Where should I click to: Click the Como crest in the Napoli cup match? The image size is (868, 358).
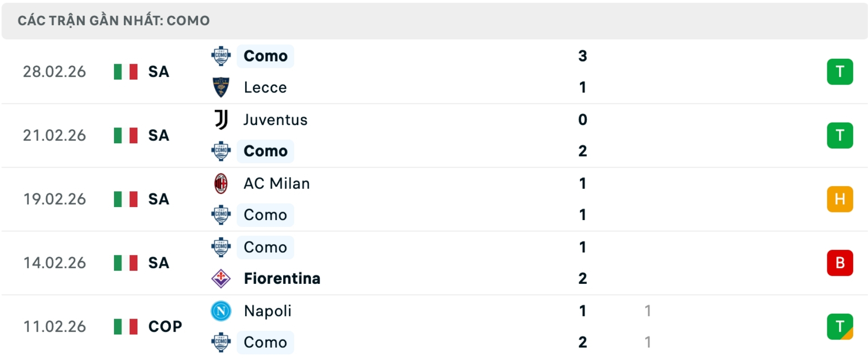pos(221,342)
